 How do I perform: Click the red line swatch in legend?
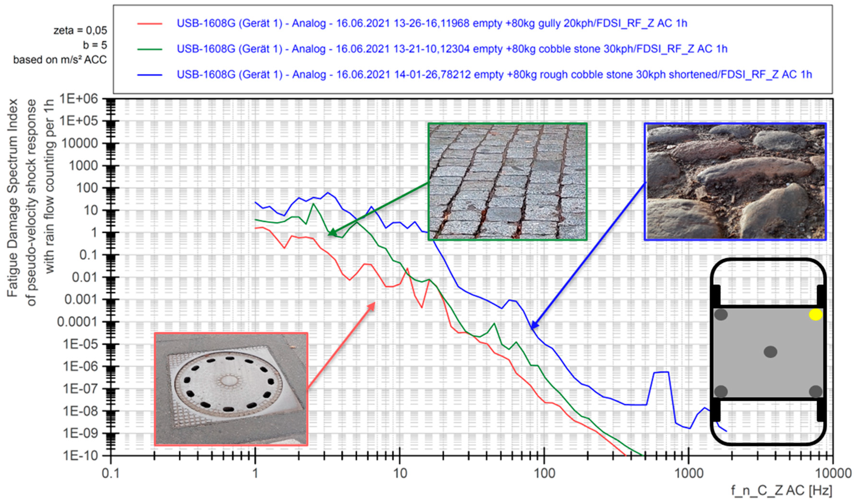150,24
